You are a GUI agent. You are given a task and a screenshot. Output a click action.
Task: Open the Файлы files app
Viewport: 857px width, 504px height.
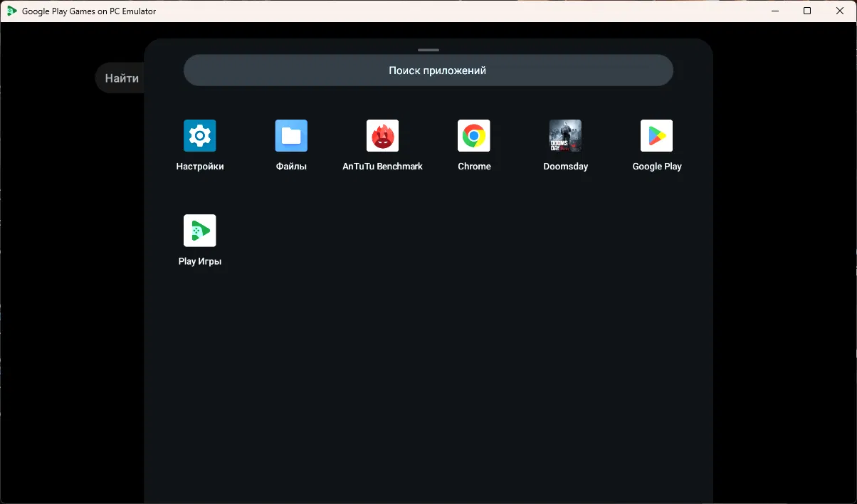291,136
